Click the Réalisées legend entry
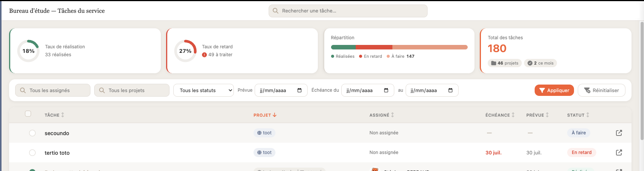The width and height of the screenshot is (644, 171). [343, 56]
